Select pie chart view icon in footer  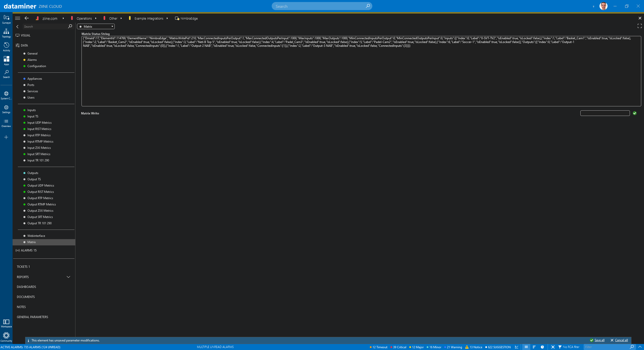[x=542, y=347]
